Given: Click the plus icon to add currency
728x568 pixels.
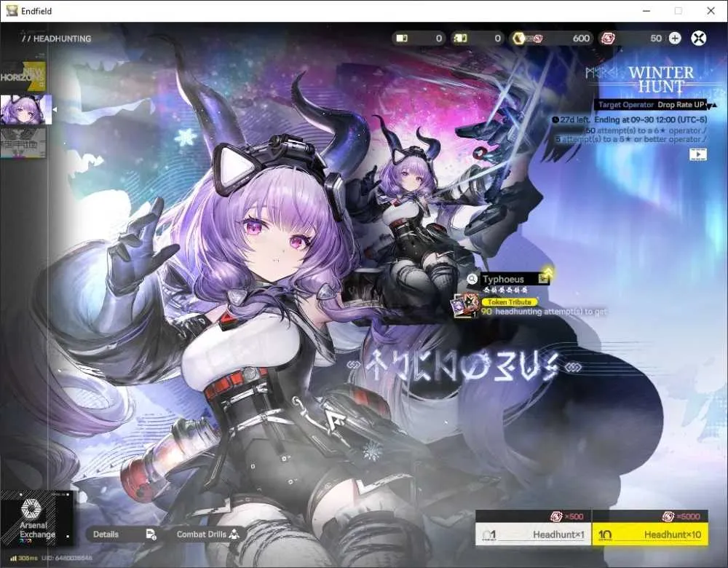Looking at the screenshot, I should 675,39.
